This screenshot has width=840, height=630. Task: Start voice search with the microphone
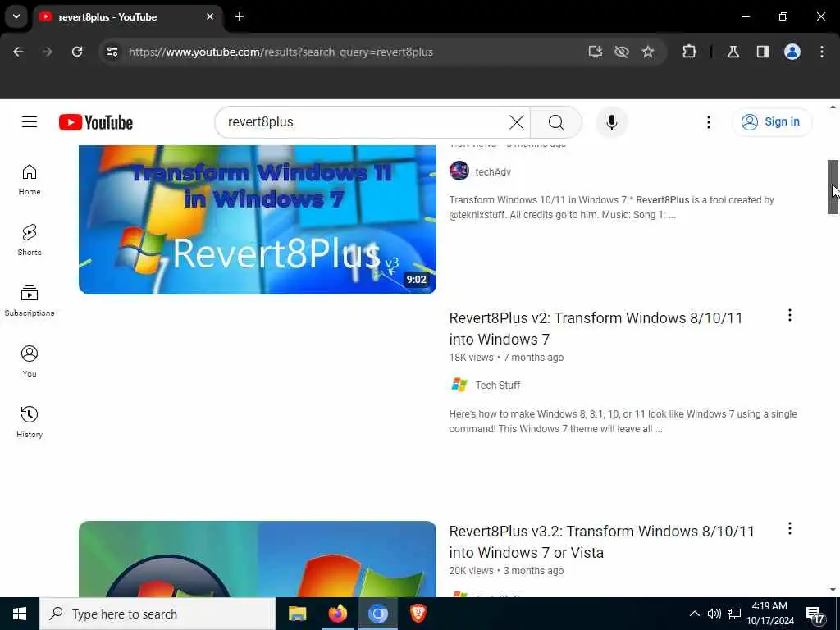coord(611,122)
